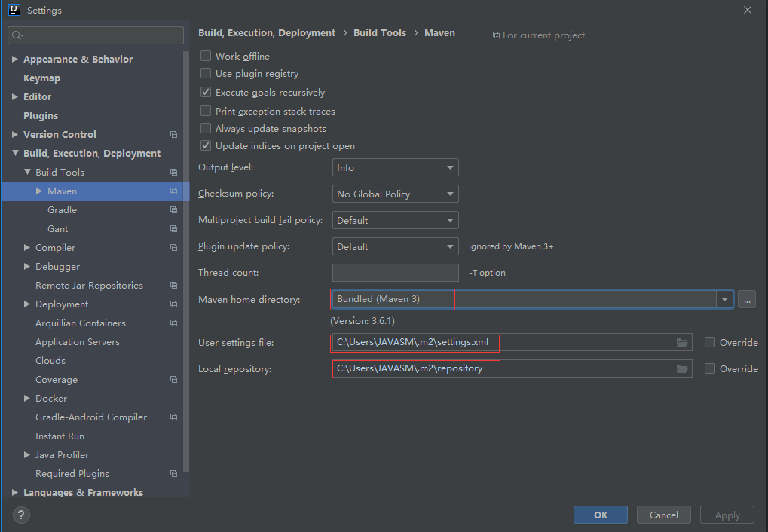Open the help question mark button
The width and height of the screenshot is (768, 532).
point(20,515)
